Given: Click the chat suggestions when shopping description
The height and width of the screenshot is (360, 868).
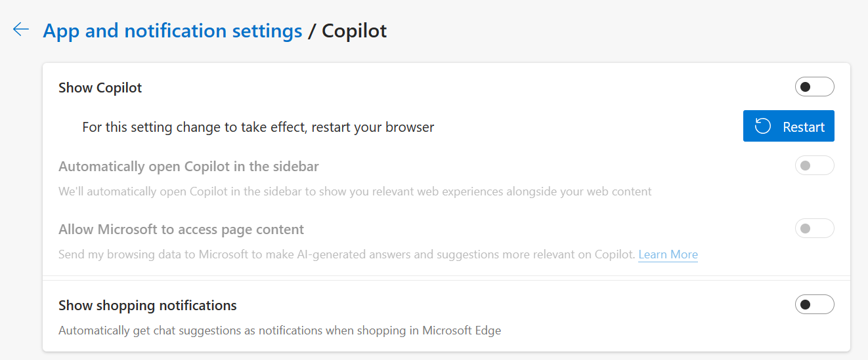Looking at the screenshot, I should (x=280, y=330).
